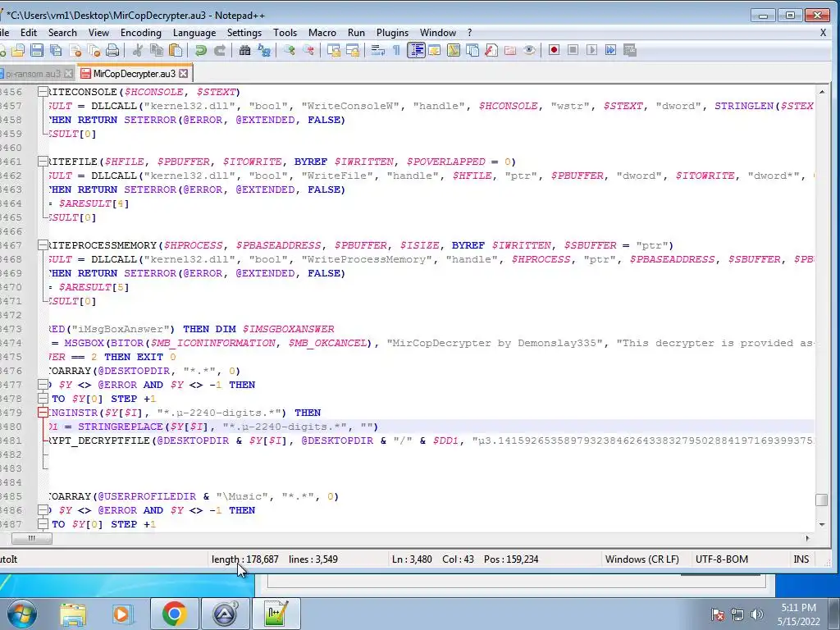Click the menu bar X close-document button

click(x=823, y=33)
